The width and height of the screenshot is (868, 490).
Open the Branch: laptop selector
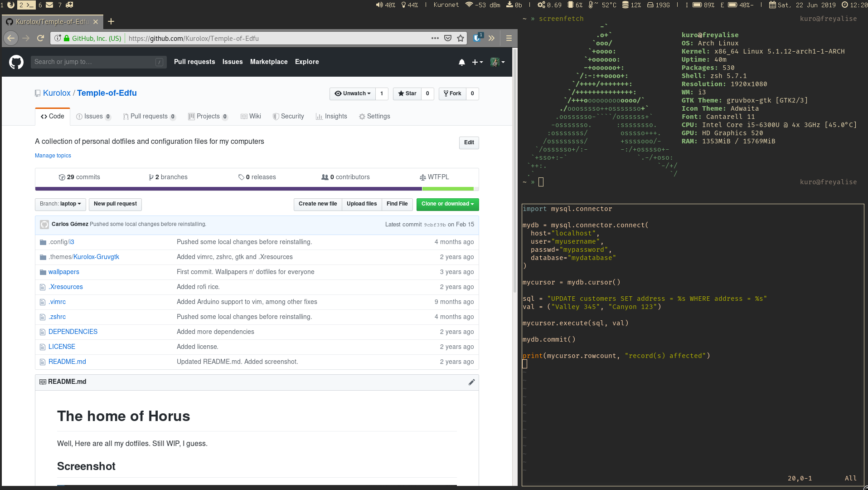pos(60,204)
